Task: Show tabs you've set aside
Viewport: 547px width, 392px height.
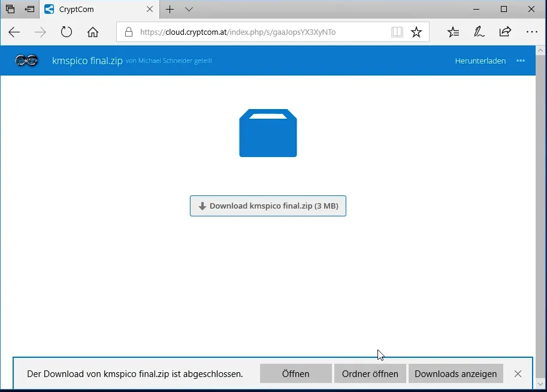Action: pos(10,9)
